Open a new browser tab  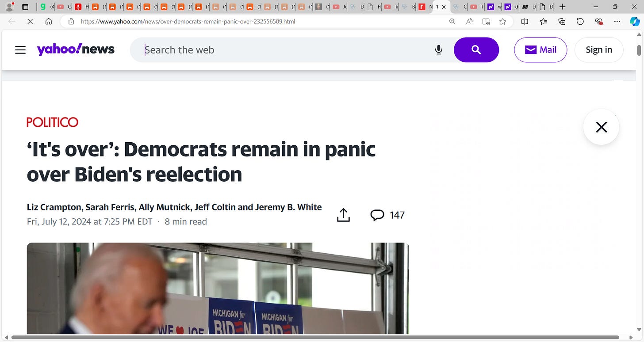point(562,7)
